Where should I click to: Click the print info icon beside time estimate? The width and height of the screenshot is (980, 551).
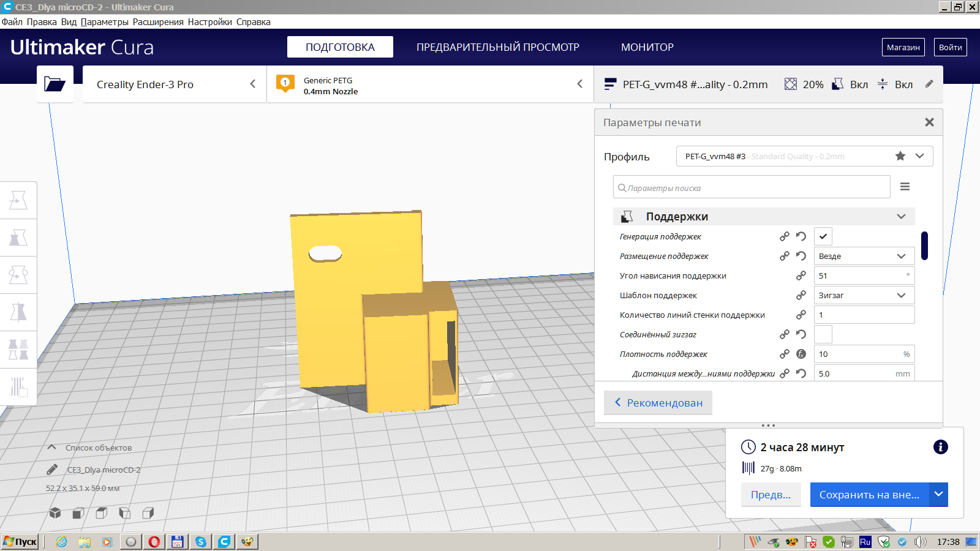(x=940, y=447)
